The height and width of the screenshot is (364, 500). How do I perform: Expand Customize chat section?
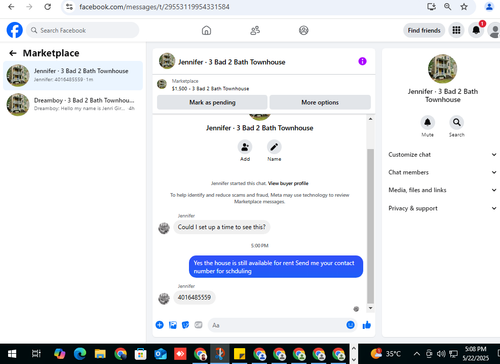(x=442, y=155)
